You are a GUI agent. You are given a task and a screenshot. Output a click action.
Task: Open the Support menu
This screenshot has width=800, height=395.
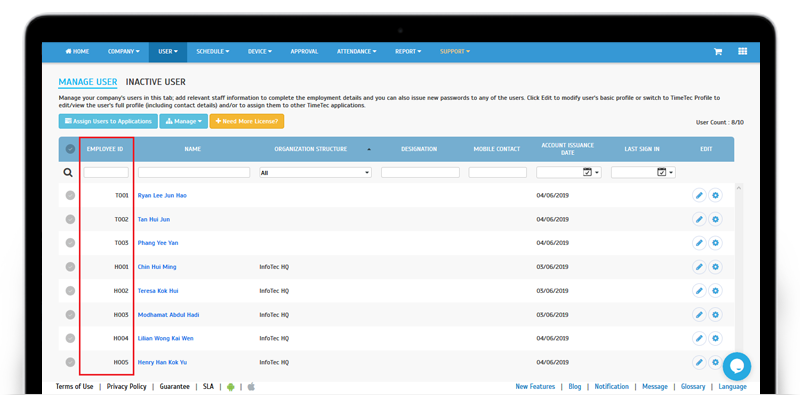point(455,52)
